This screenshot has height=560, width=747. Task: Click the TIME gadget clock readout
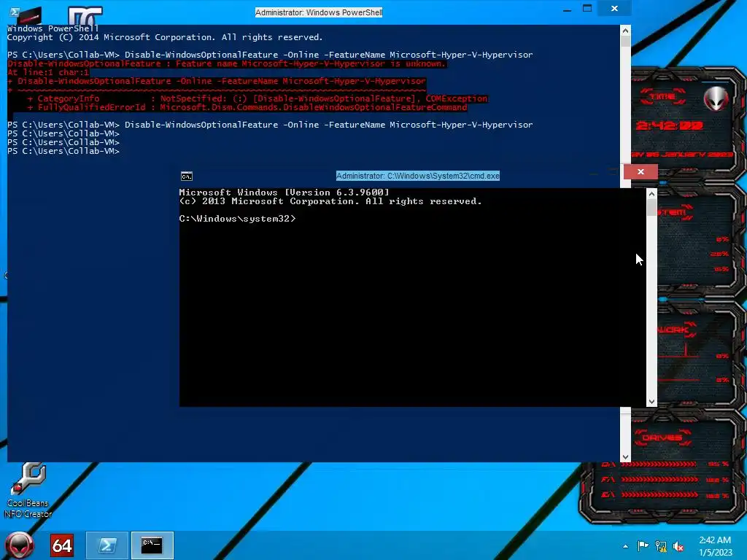click(670, 125)
